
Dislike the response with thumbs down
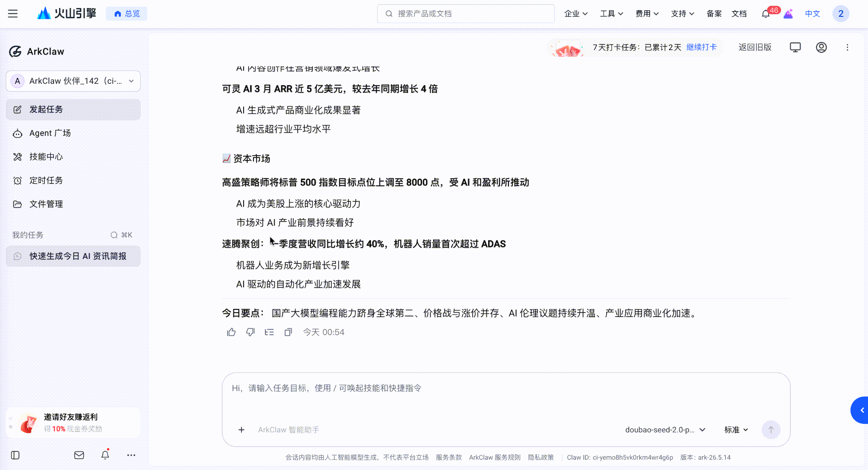[250, 332]
